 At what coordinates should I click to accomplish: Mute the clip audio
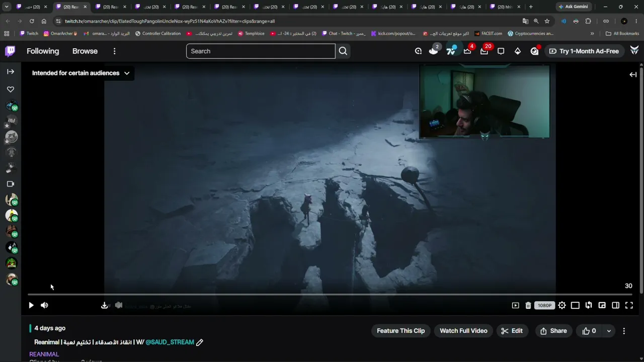(44, 305)
